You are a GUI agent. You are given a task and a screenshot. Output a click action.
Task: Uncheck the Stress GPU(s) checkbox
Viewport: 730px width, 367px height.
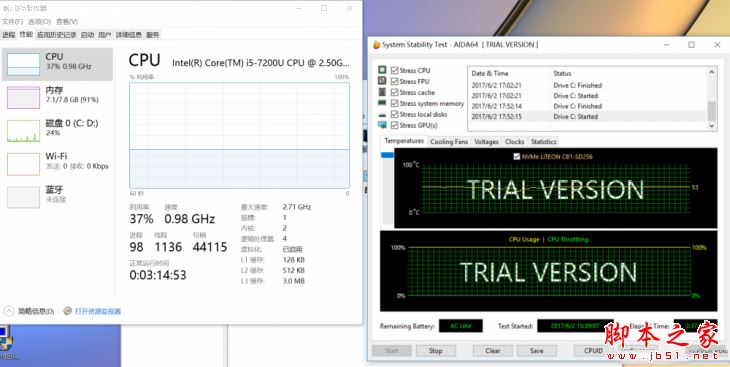coord(395,125)
